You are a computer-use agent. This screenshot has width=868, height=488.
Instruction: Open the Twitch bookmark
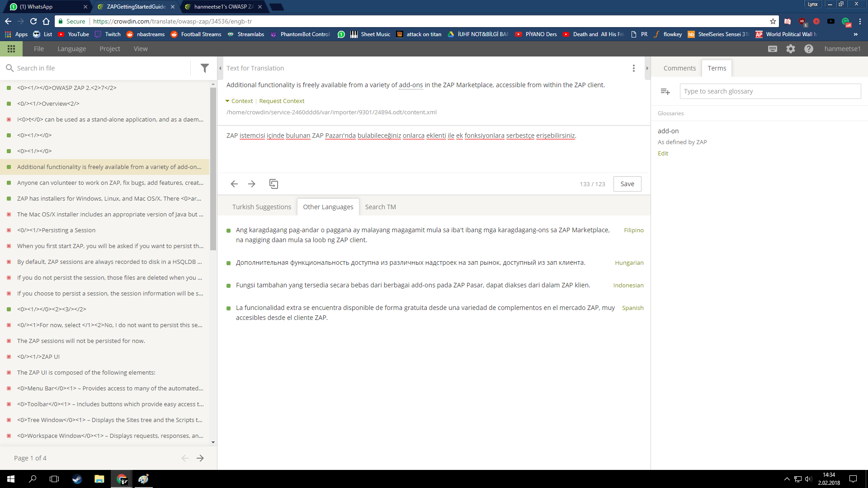pos(108,34)
